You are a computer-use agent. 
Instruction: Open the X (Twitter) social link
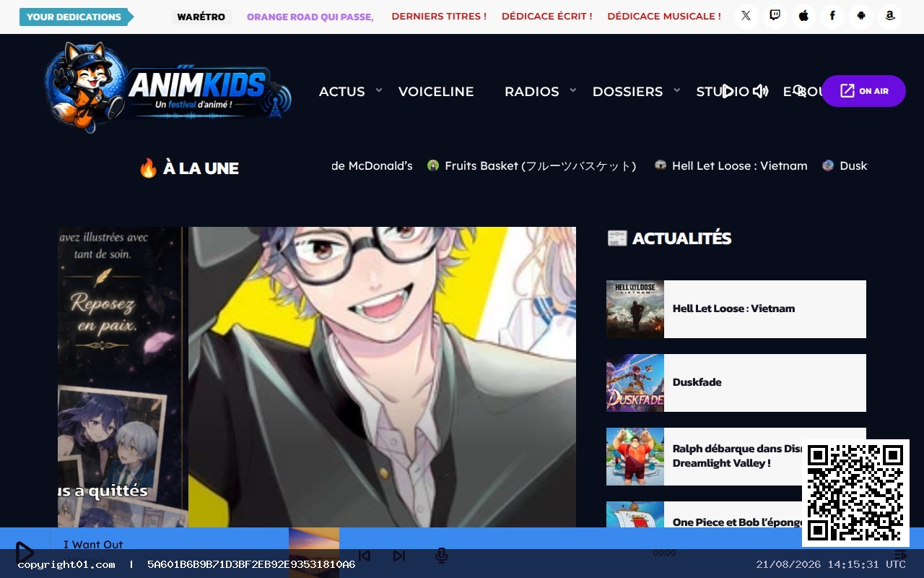746,16
